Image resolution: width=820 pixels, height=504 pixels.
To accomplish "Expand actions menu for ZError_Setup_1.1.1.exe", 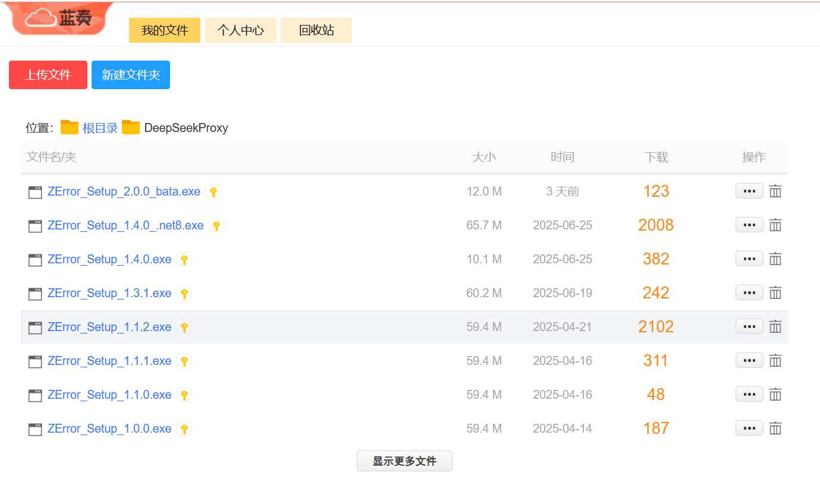I will (749, 361).
